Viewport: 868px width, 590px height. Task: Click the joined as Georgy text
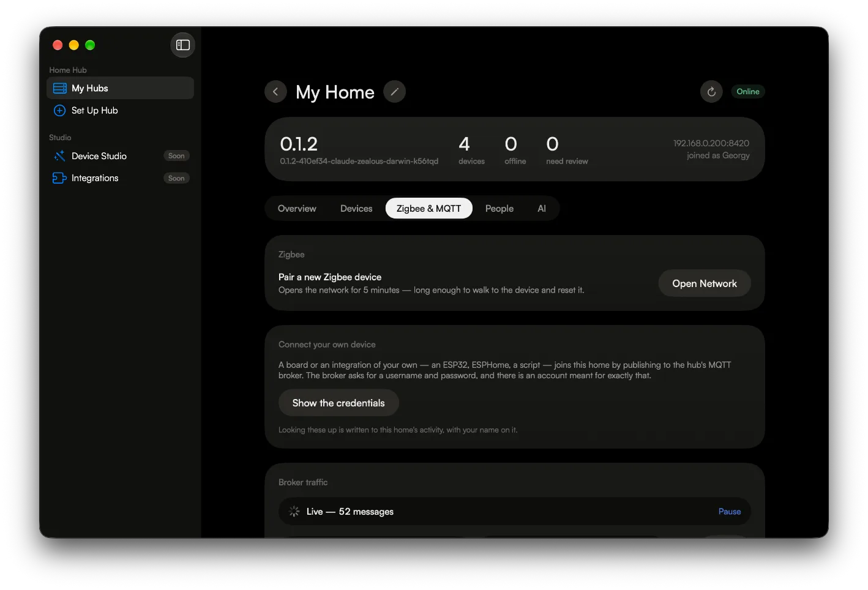coord(718,155)
